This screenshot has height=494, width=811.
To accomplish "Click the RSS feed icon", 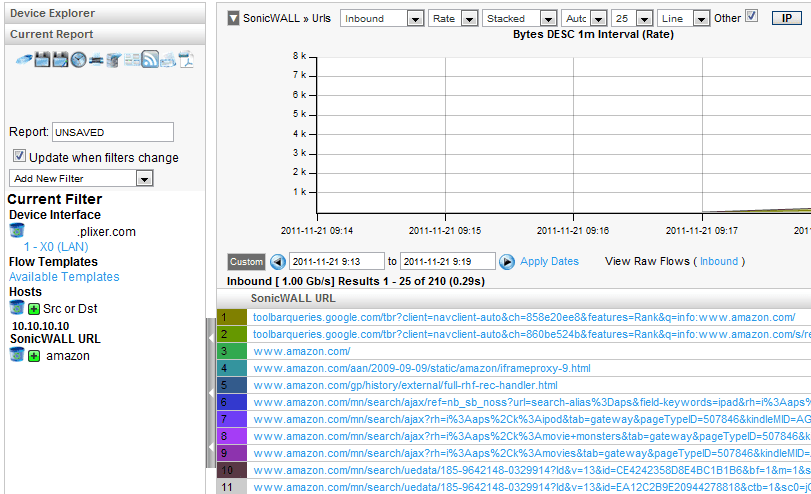I will point(150,59).
